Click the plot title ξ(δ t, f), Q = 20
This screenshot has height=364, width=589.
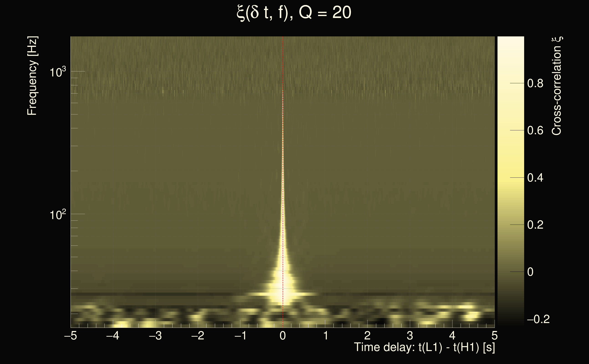(294, 13)
